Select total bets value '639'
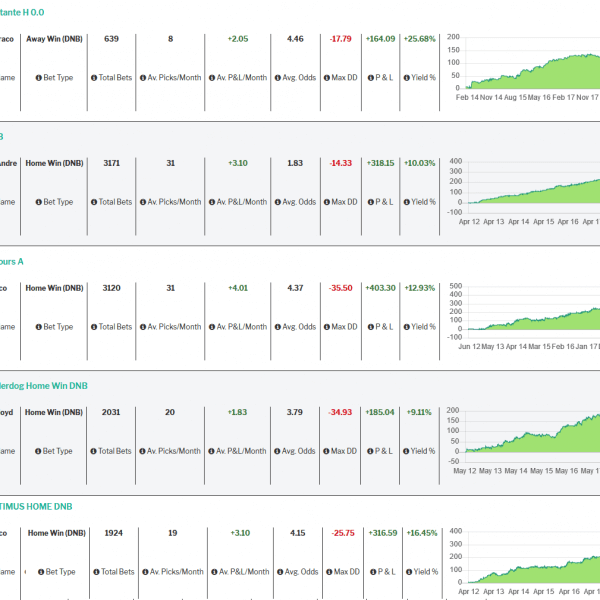The image size is (600, 600). pyautogui.click(x=111, y=39)
